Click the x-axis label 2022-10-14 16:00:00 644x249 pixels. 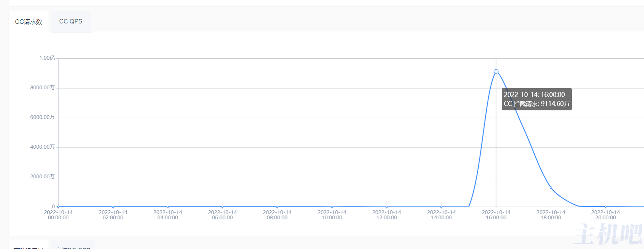coord(496,215)
